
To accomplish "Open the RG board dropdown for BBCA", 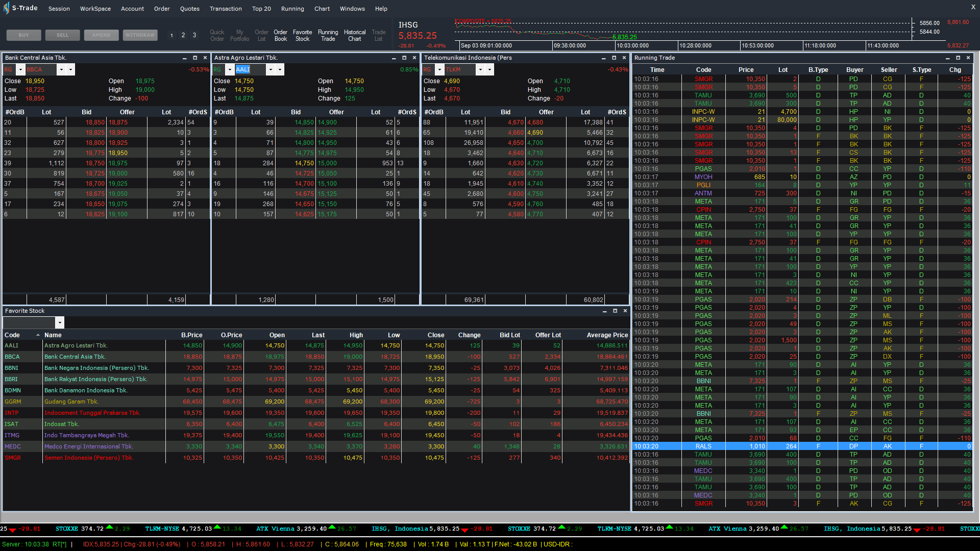I will (20, 69).
